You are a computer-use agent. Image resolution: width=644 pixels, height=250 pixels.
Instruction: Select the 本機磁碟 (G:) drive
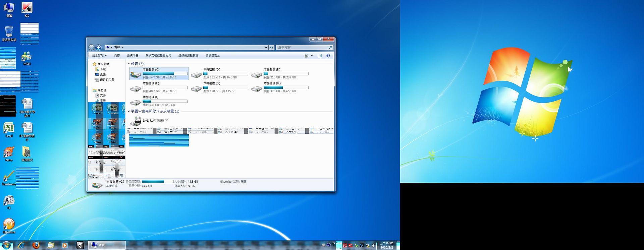219,87
